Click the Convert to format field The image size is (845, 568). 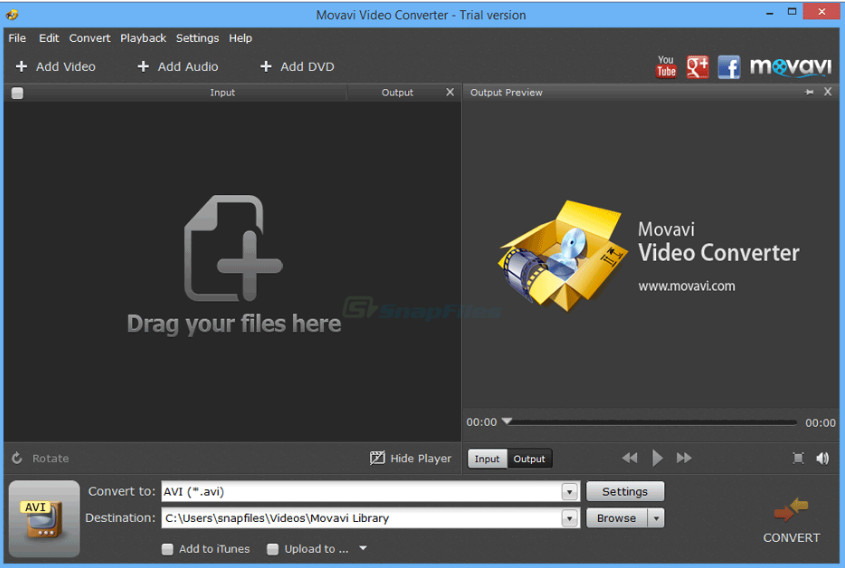(370, 491)
